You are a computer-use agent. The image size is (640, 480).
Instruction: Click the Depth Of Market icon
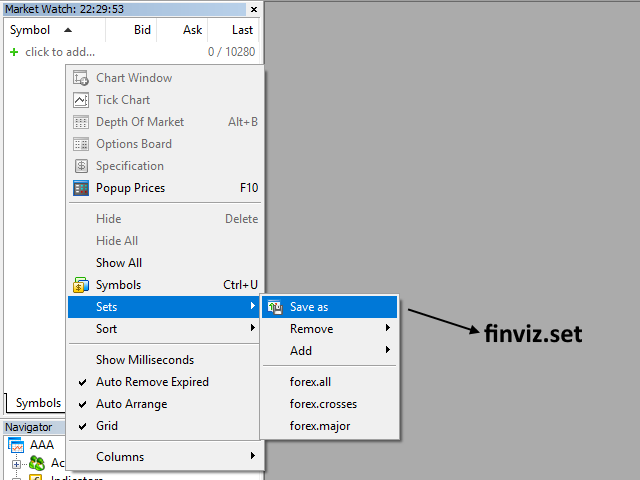pyautogui.click(x=81, y=122)
